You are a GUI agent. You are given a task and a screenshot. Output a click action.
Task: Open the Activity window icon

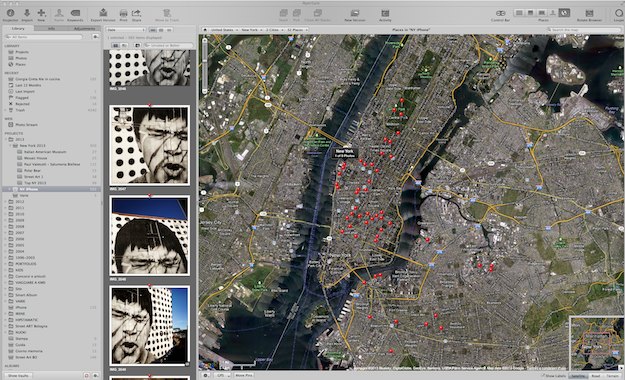coord(385,13)
